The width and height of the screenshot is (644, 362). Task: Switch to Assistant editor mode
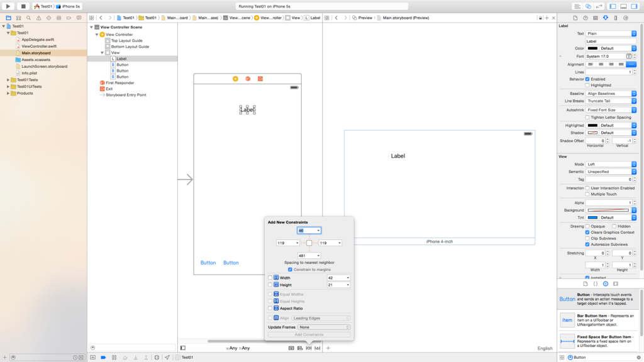pos(588,6)
